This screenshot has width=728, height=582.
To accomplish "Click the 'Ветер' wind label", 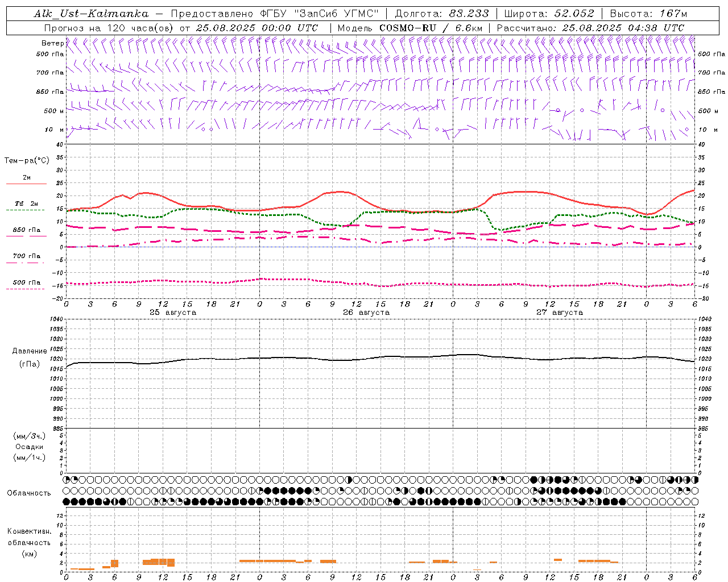I will (53, 43).
